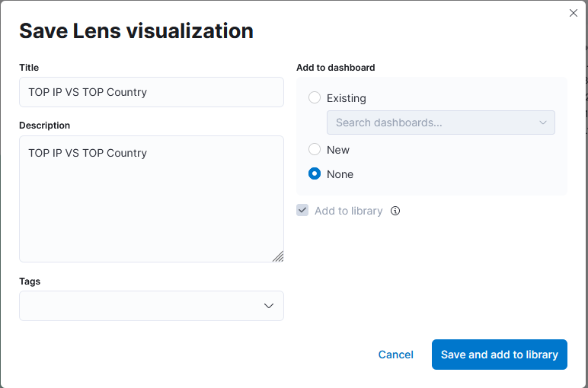Viewport: 588px width, 388px height.
Task: Close the Save Lens visualization dialog
Action: click(573, 13)
